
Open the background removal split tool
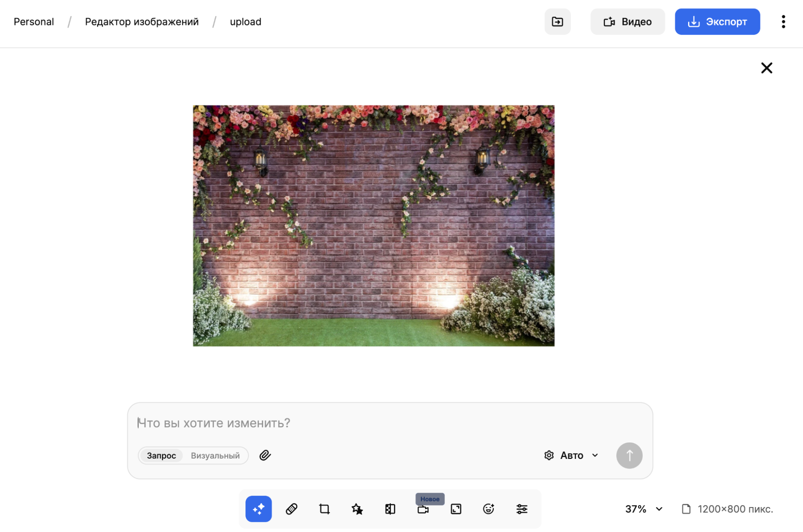[x=390, y=509]
